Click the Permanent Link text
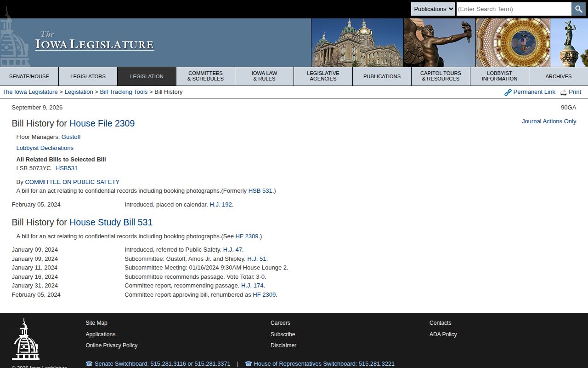 (534, 92)
